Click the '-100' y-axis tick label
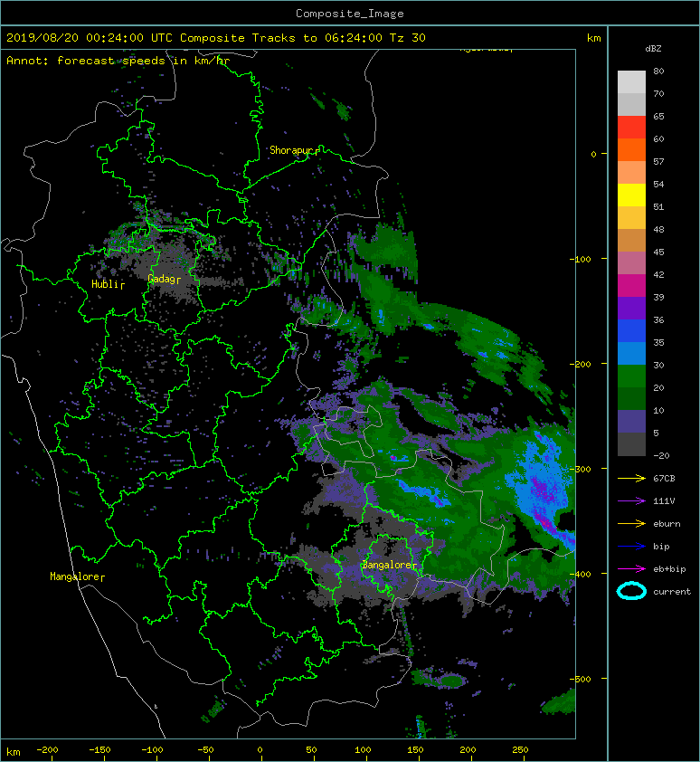Screen dimensions: 700x762 [580, 259]
